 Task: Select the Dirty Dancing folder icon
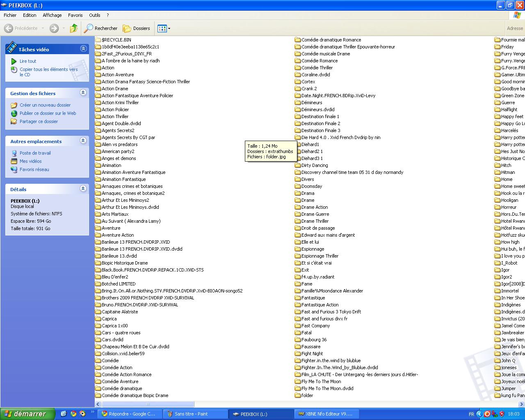click(x=298, y=165)
